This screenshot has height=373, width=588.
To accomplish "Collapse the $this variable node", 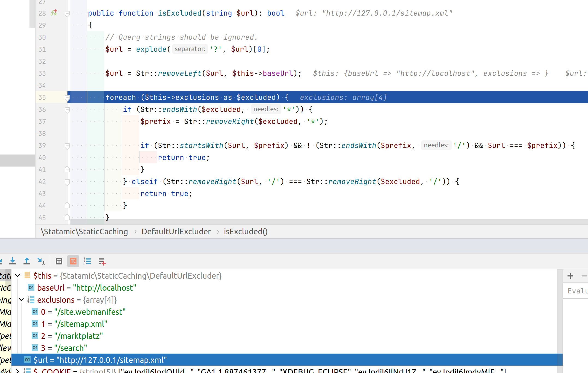I will coord(18,276).
